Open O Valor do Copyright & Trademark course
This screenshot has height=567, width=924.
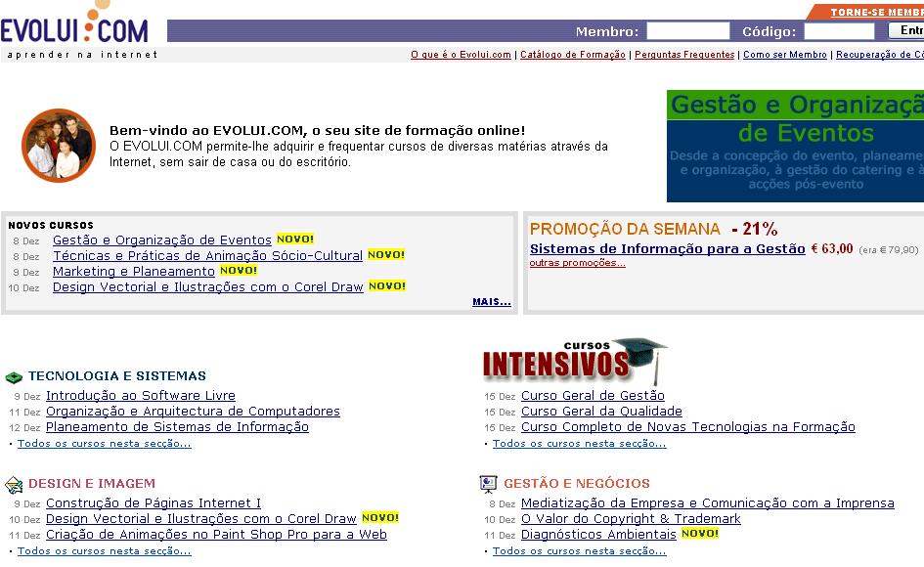pyautogui.click(x=631, y=519)
